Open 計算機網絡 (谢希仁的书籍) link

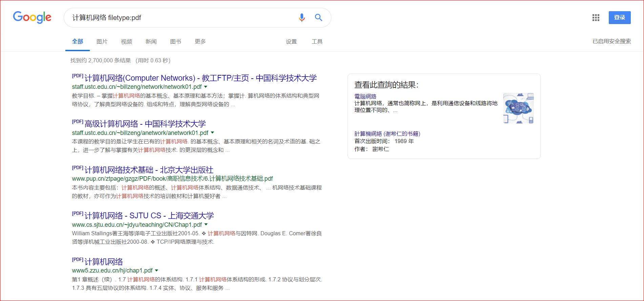click(387, 134)
